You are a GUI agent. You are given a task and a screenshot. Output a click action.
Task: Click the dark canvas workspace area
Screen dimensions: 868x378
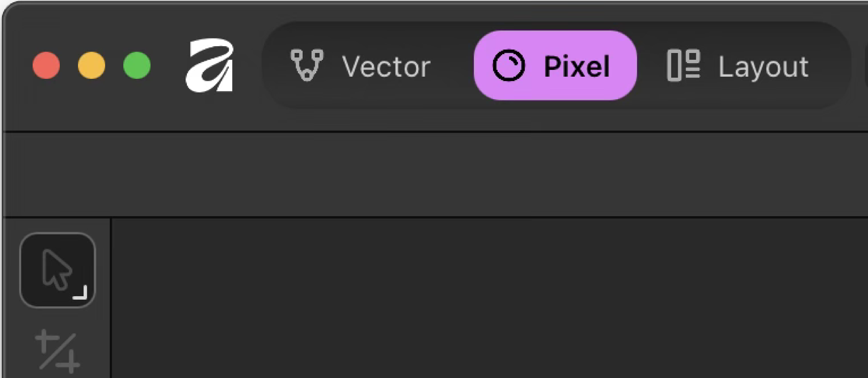click(x=466, y=297)
